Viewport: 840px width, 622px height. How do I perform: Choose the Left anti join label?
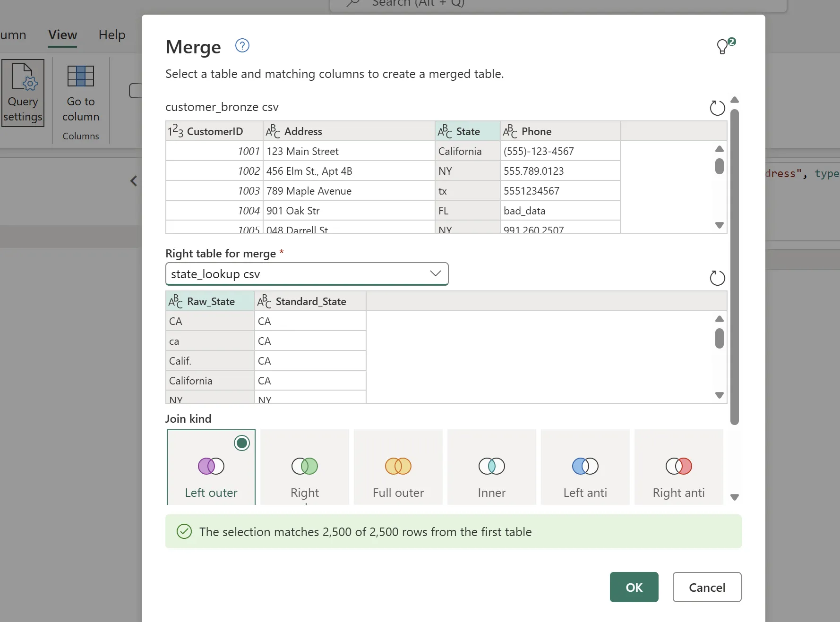point(585,493)
